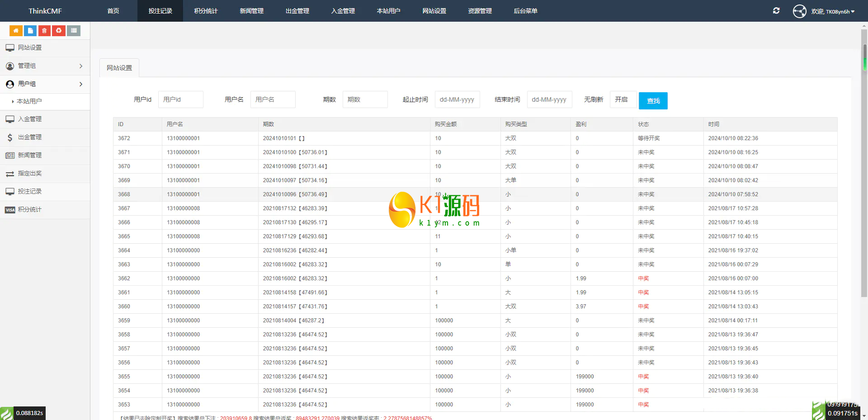The width and height of the screenshot is (868, 420).
Task: Click the round user avatar icon
Action: (799, 11)
